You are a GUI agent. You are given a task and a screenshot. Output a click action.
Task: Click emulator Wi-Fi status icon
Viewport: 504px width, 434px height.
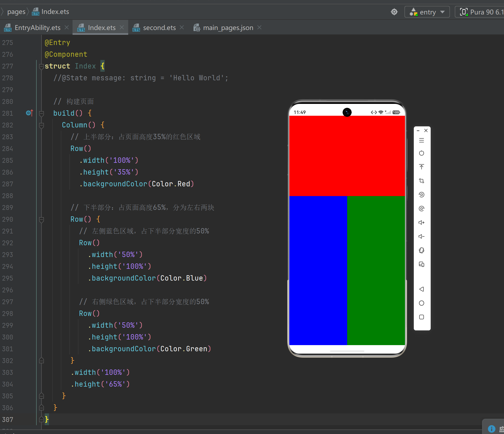(381, 112)
